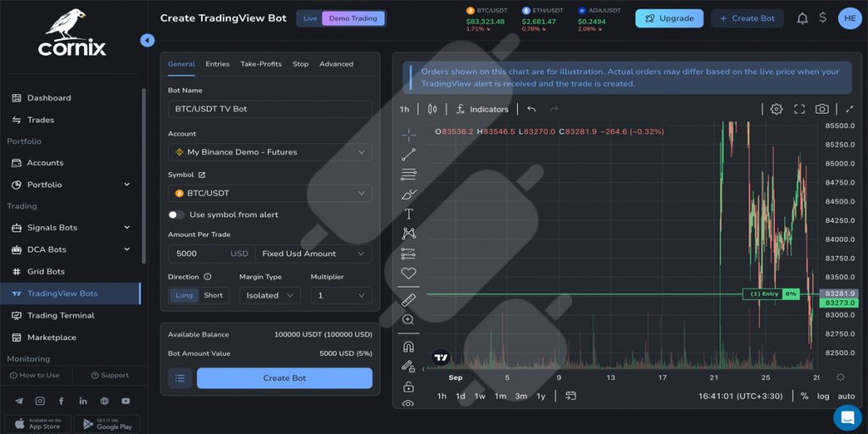Screen dimensions: 868x434
Task: Expand chart with diagonal arrows icon
Action: pyautogui.click(x=849, y=109)
